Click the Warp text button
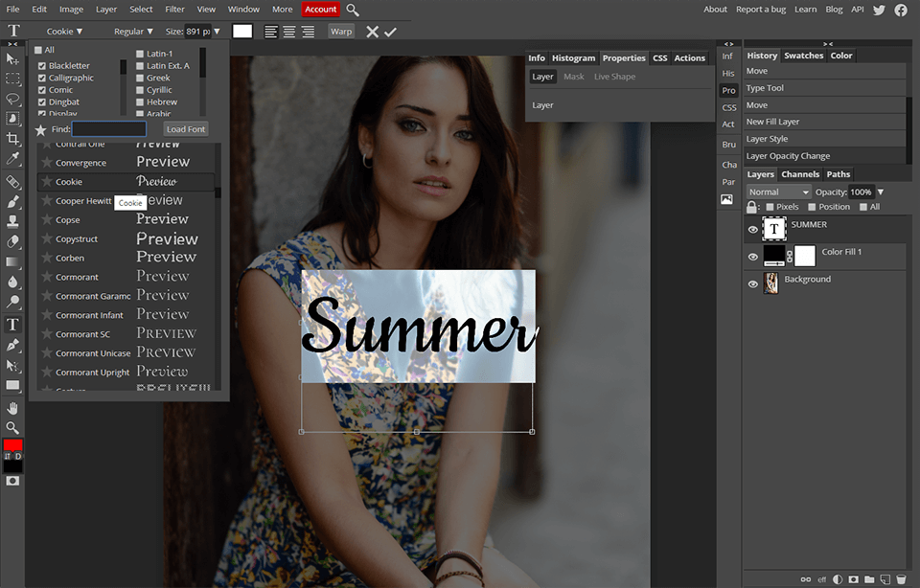This screenshot has height=588, width=920. click(341, 31)
